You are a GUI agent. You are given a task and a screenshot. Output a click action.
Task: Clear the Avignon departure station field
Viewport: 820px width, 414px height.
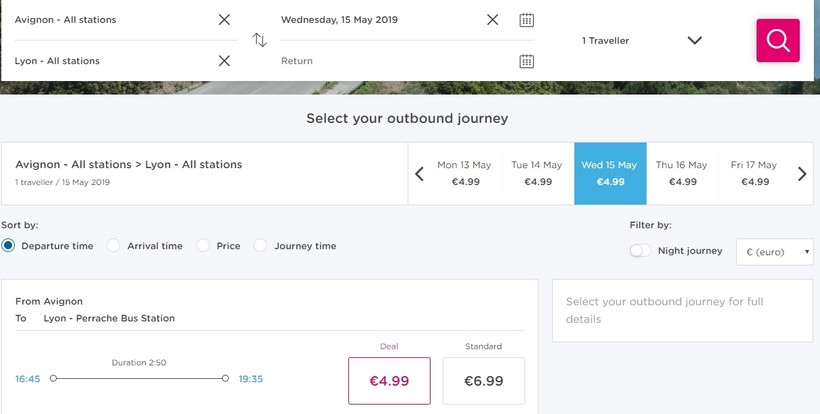pyautogui.click(x=224, y=20)
